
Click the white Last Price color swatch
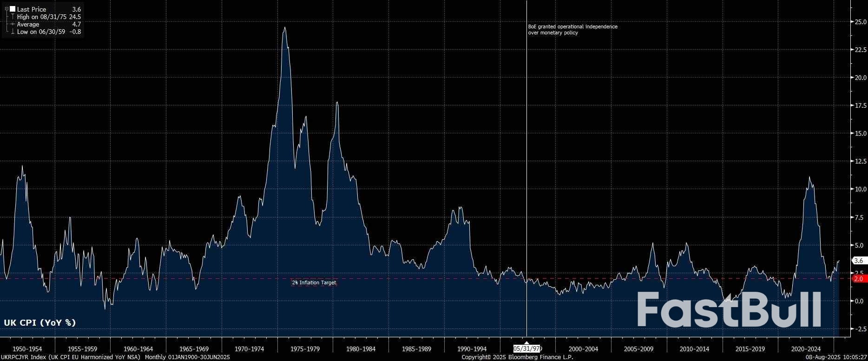pos(13,9)
